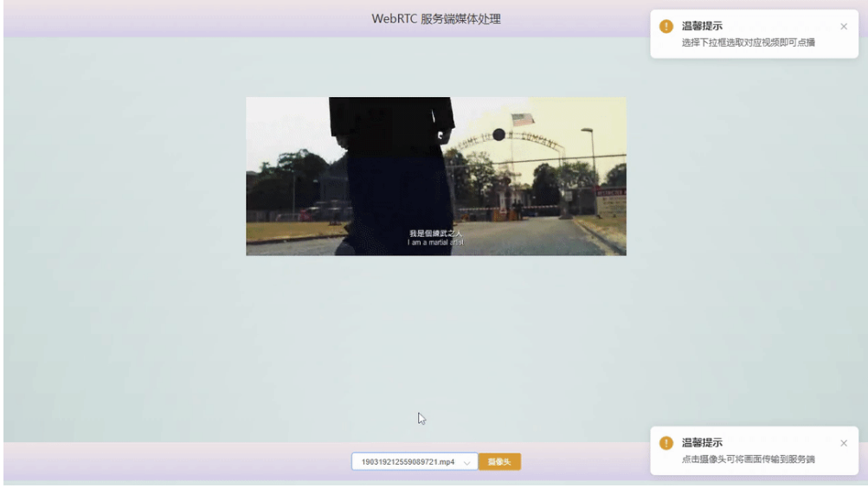Open the 190319212559089721.mp4 select box
Image resolution: width=868 pixels, height=488 pixels.
407,463
